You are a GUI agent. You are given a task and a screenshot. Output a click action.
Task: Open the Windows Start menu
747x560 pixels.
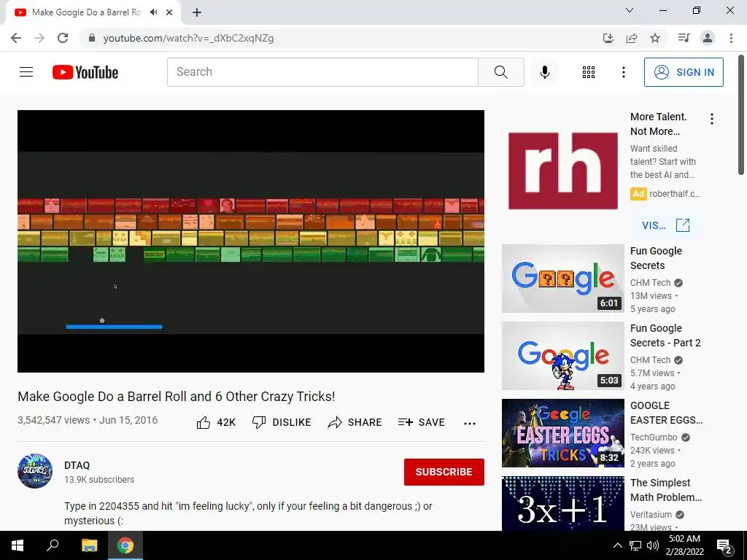(18, 545)
